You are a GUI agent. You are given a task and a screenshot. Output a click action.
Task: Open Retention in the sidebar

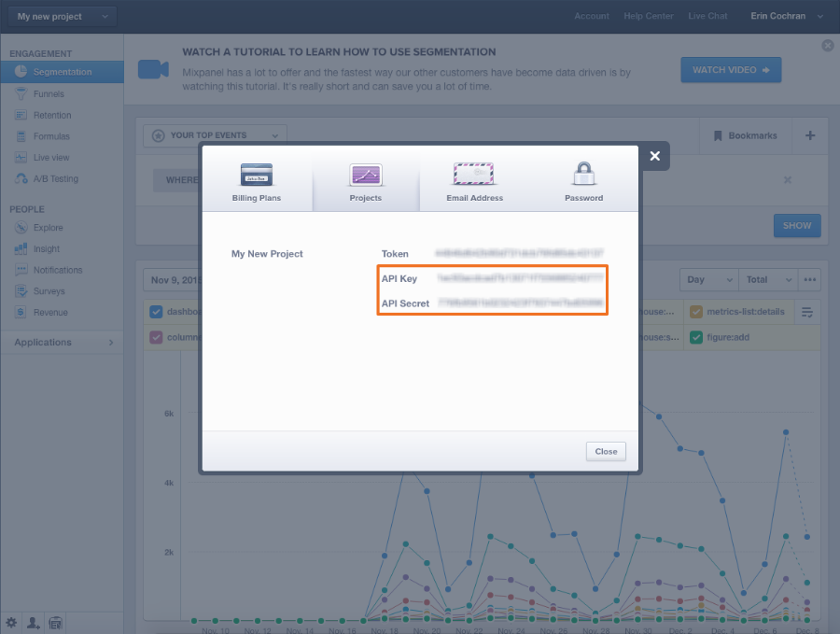[51, 115]
